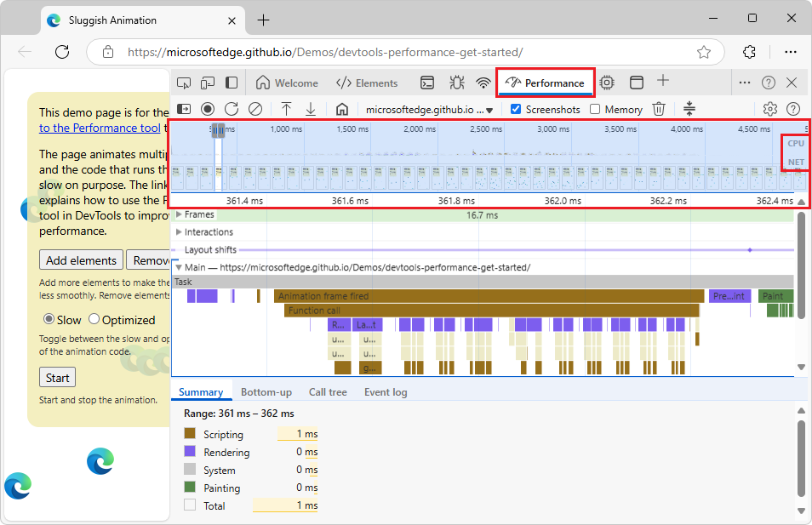Expand the Interactions track
Viewport: 812px width, 525px height.
click(x=180, y=231)
